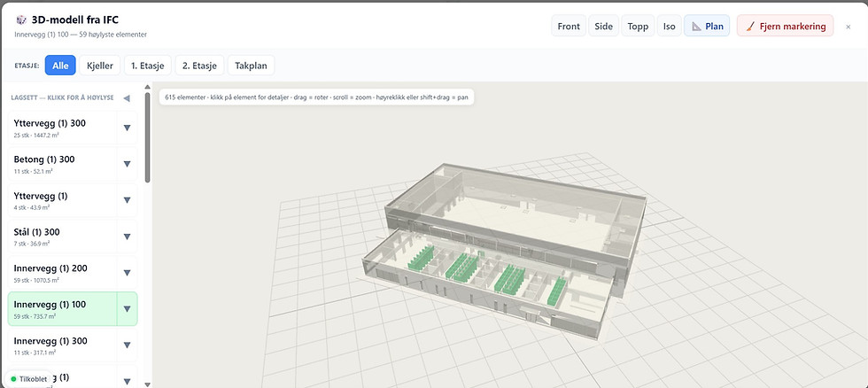The width and height of the screenshot is (868, 388).
Task: Expand the Innervegg (1) 100 dropdown arrow
Action: [127, 309]
